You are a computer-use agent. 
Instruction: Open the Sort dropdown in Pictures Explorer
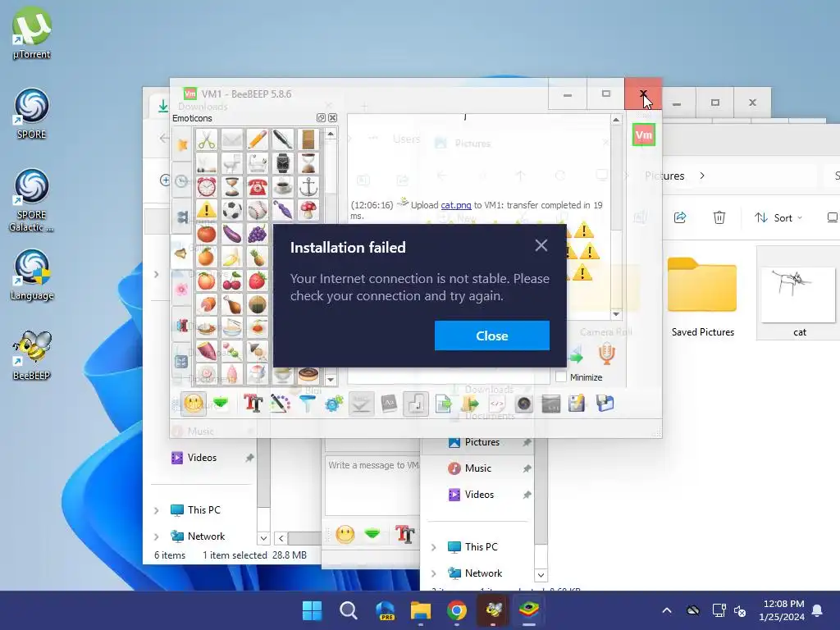pos(778,217)
